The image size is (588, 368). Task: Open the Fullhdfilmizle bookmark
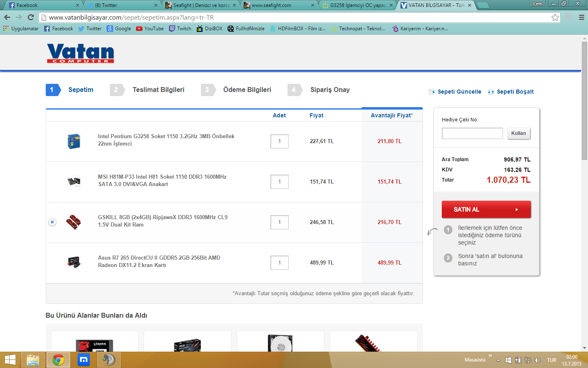[246, 29]
